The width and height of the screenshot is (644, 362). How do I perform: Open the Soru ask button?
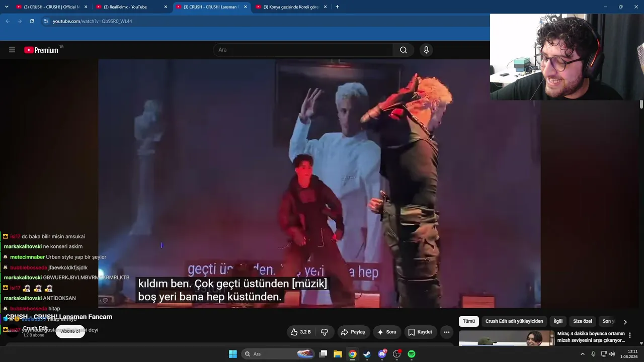[387, 332]
